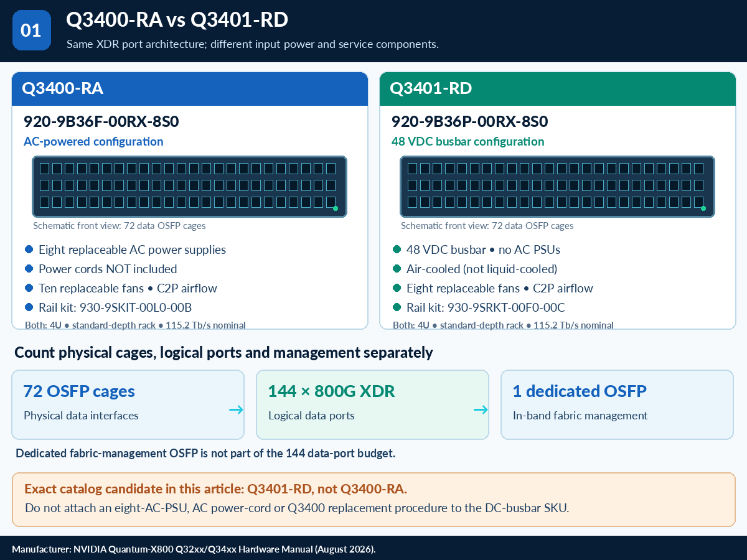Click green status dot in Q3401-RD schematic

pyautogui.click(x=703, y=208)
